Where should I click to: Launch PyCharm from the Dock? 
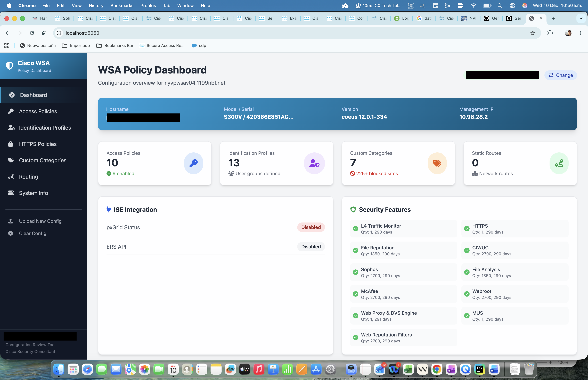pos(479,369)
